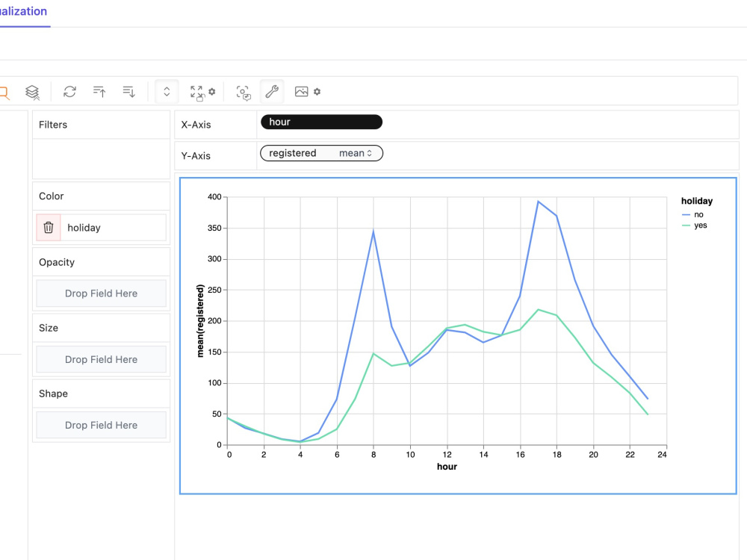Switch to the Visualization tab
Screen dimensions: 747x560
tap(23, 11)
